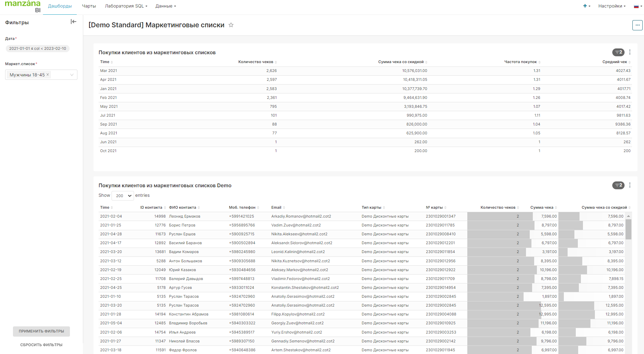The image size is (644, 354).
Task: Open first chart's vertical dots menu
Action: 630,52
